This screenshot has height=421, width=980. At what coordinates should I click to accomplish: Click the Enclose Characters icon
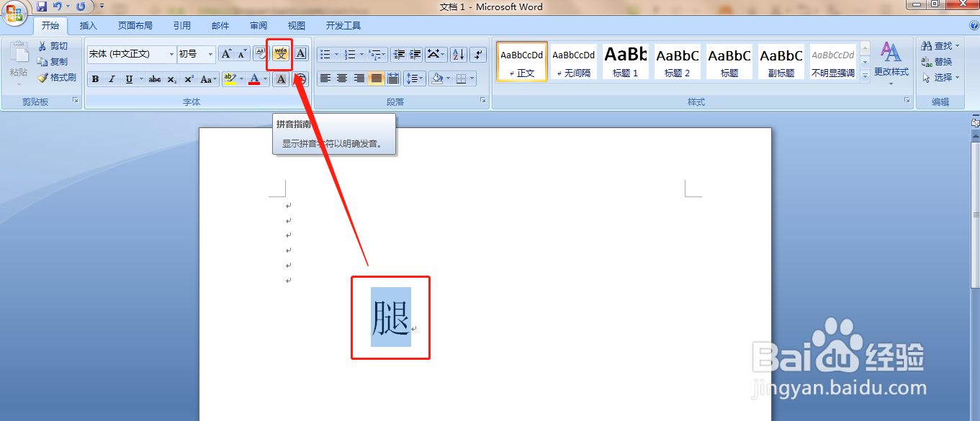tap(300, 79)
